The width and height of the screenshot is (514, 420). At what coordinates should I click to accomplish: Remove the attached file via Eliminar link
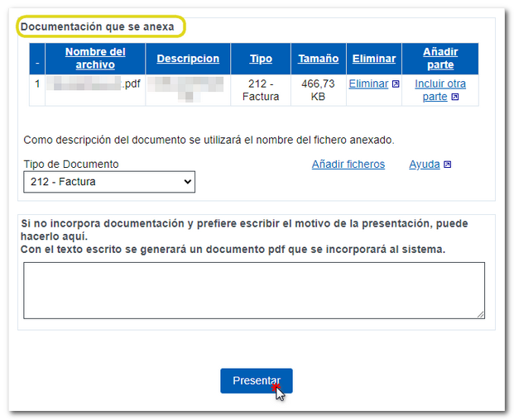(368, 84)
